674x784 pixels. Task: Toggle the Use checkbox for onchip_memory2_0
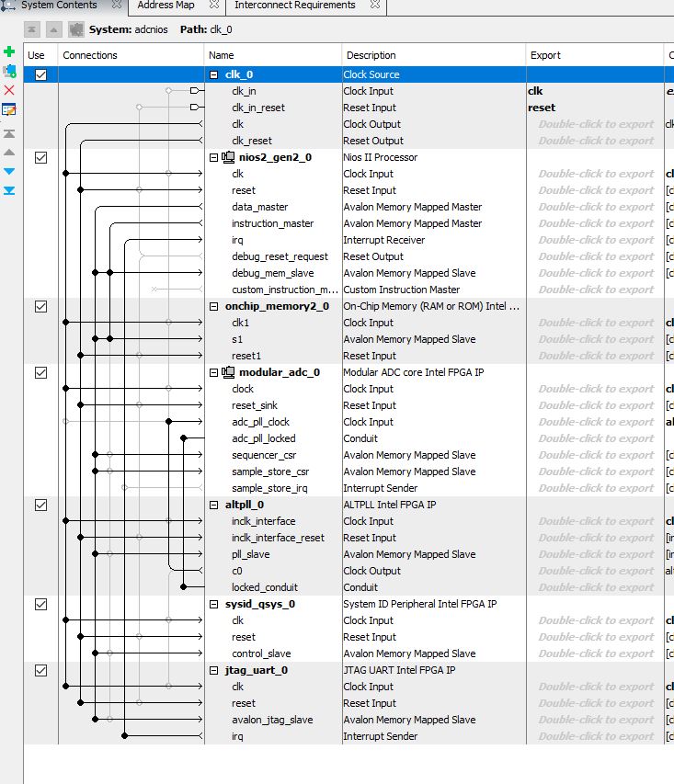coord(41,306)
